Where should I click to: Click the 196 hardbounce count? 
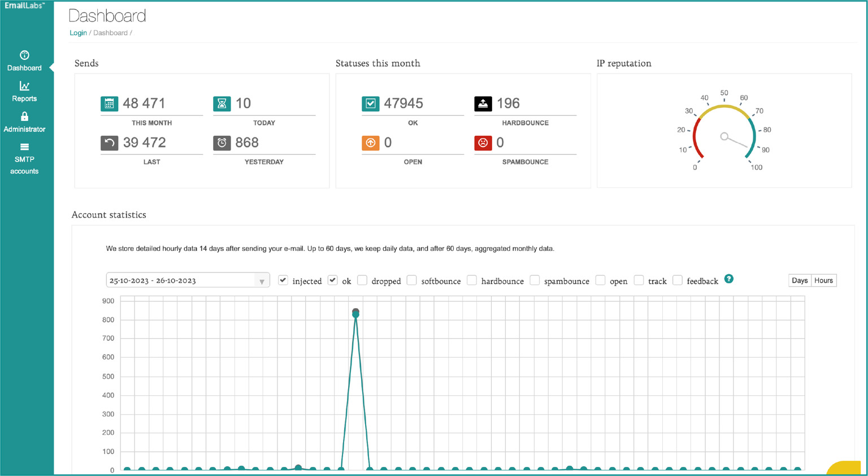[508, 103]
